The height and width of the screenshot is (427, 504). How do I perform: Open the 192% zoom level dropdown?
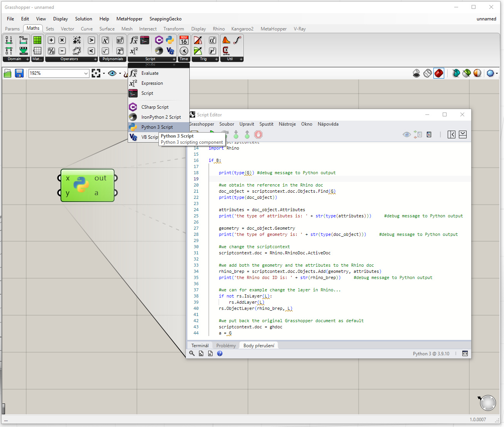click(86, 73)
